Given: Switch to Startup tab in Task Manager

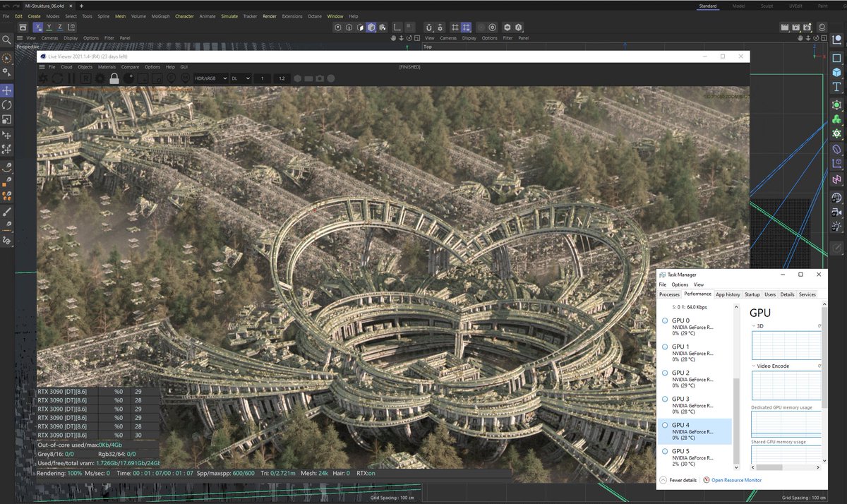Looking at the screenshot, I should click(752, 294).
